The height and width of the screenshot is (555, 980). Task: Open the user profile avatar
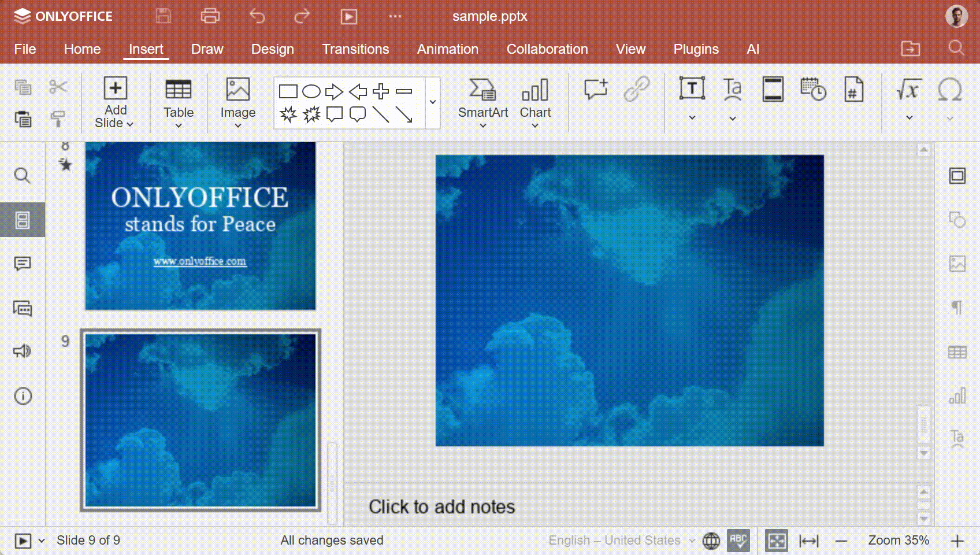pyautogui.click(x=956, y=16)
